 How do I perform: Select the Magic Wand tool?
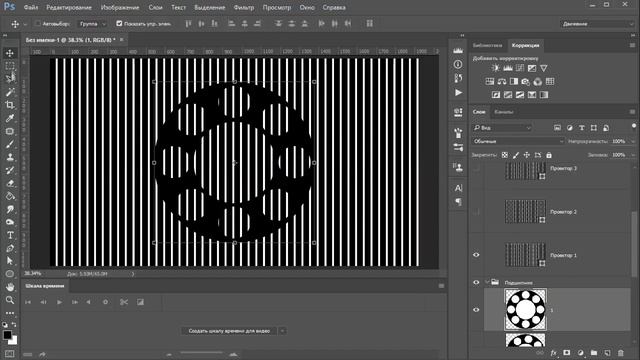(10, 92)
